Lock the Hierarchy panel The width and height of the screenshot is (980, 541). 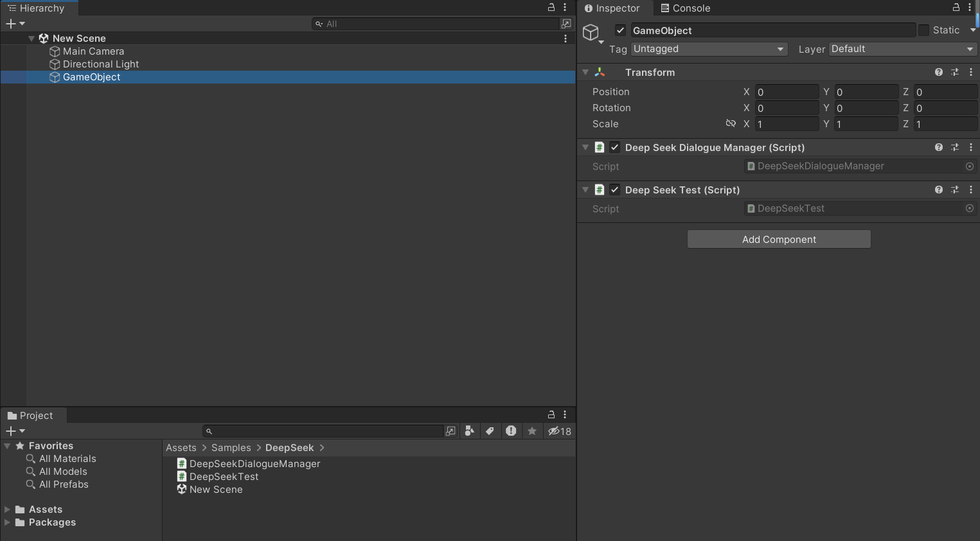tap(551, 7)
